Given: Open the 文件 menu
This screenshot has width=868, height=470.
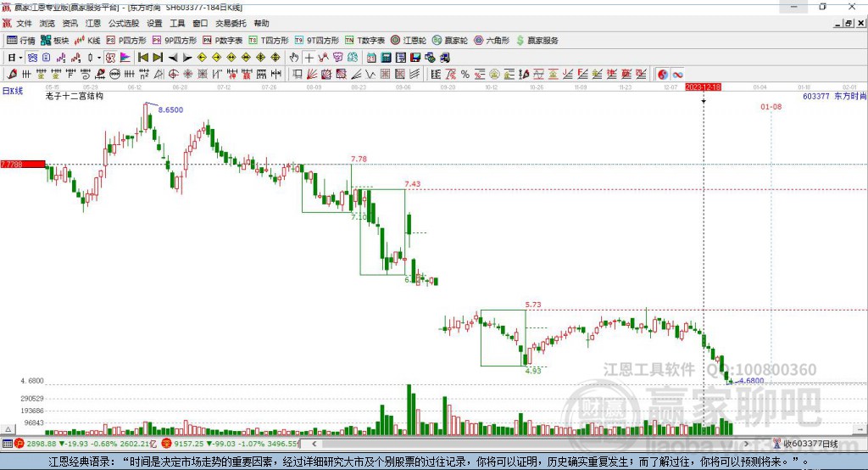Looking at the screenshot, I should (x=25, y=23).
